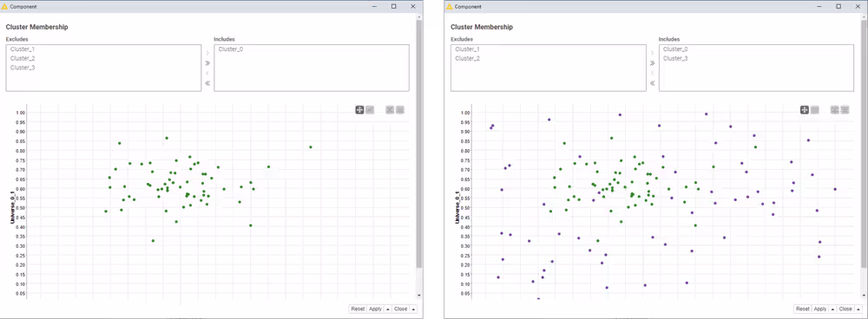Click Close button in right window

(845, 309)
